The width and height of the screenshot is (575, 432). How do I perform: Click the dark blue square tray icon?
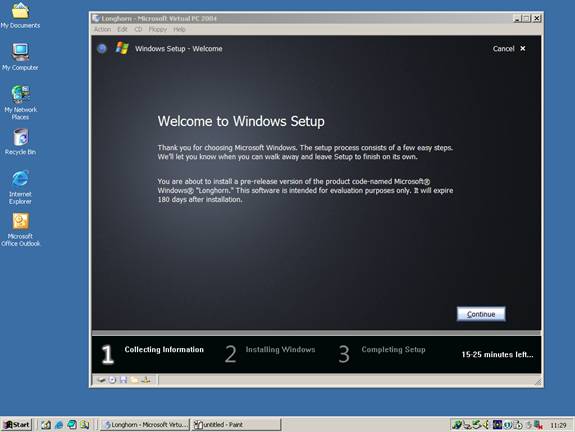(x=497, y=425)
